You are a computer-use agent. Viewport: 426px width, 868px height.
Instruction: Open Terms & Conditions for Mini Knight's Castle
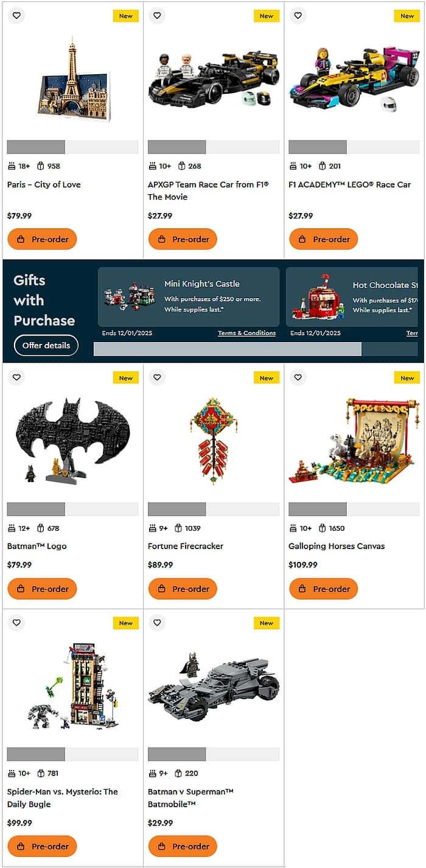click(x=246, y=333)
